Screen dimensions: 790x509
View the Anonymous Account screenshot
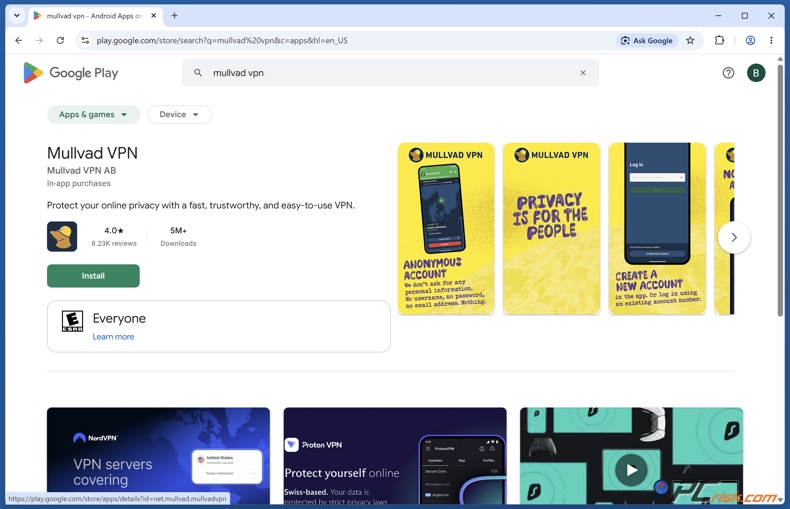tap(446, 228)
